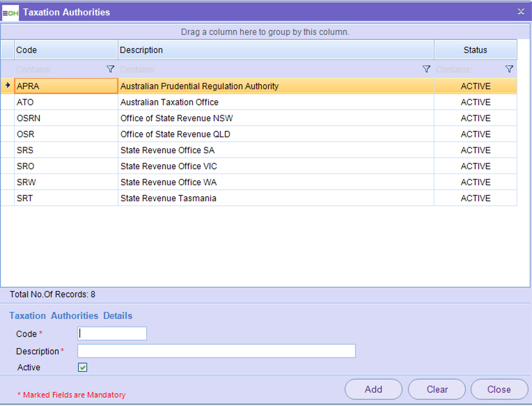Click the Description column Contains filter box
The width and height of the screenshot is (532, 406).
(x=268, y=69)
